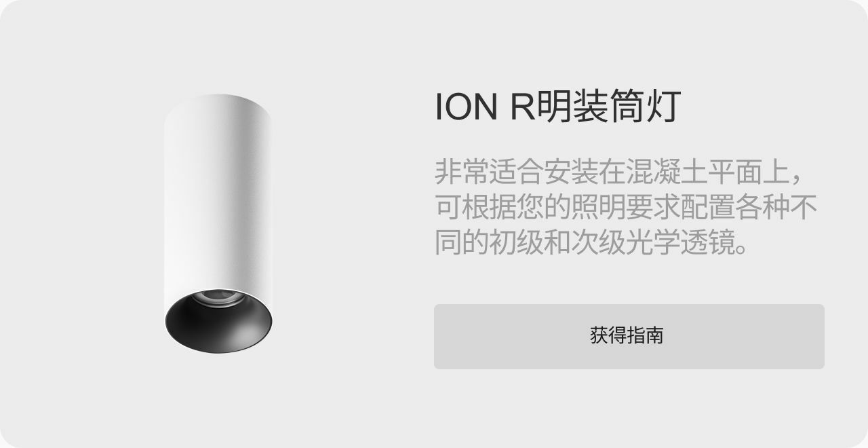Click the 初级和次级 phrase in the description
This screenshot has width=868, height=448.
point(557,243)
